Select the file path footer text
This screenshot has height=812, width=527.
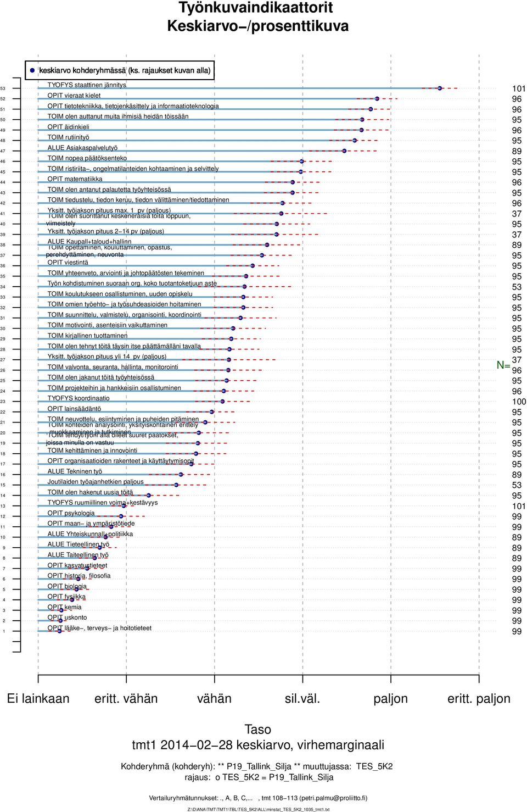click(259, 809)
